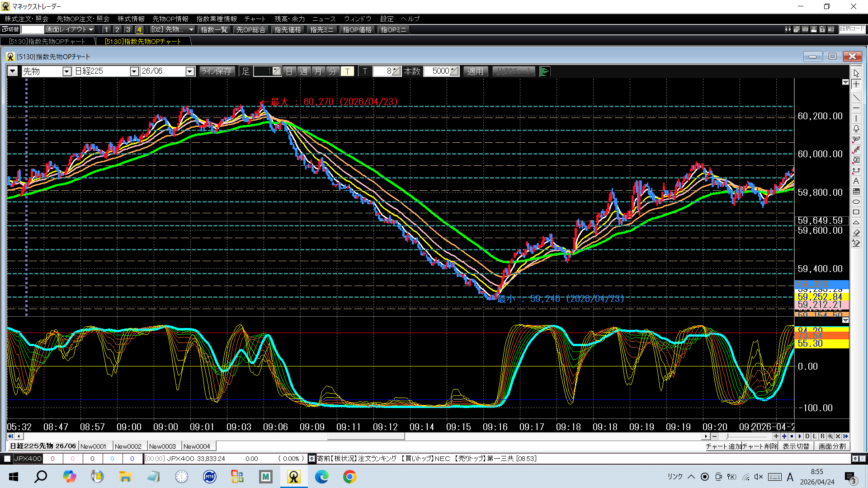Select the ellipse drawing tool

point(856,202)
